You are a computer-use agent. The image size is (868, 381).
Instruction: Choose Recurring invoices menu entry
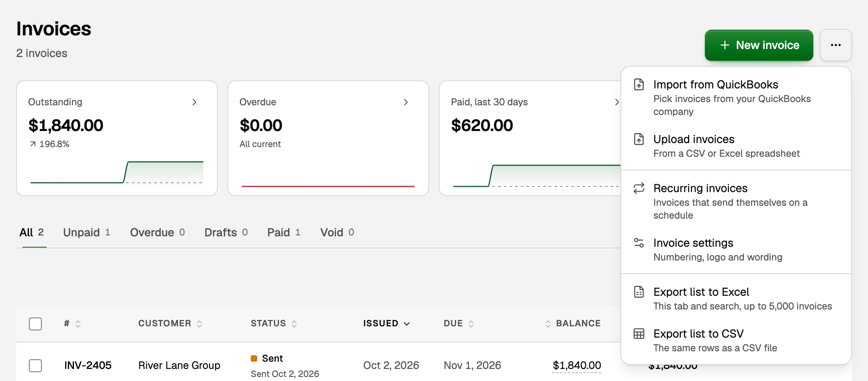tap(736, 201)
